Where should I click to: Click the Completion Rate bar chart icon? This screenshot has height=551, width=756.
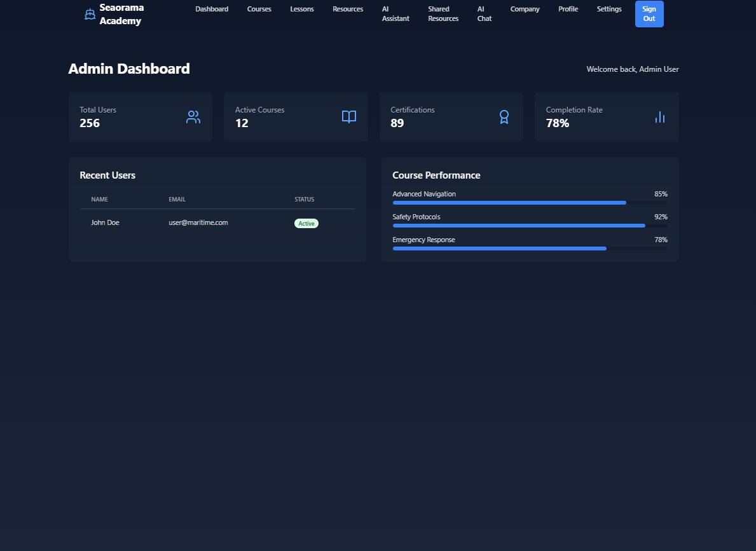coord(660,117)
